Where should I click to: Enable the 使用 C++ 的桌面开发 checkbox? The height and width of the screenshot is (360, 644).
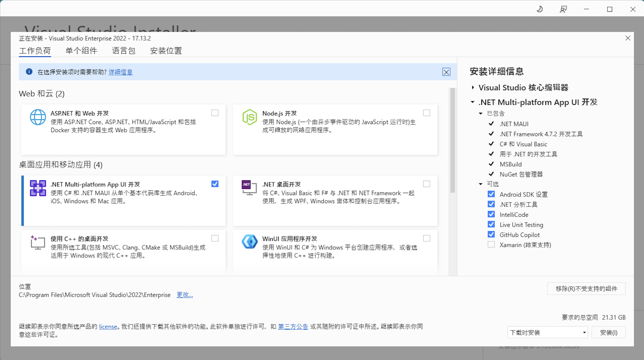tap(215, 238)
